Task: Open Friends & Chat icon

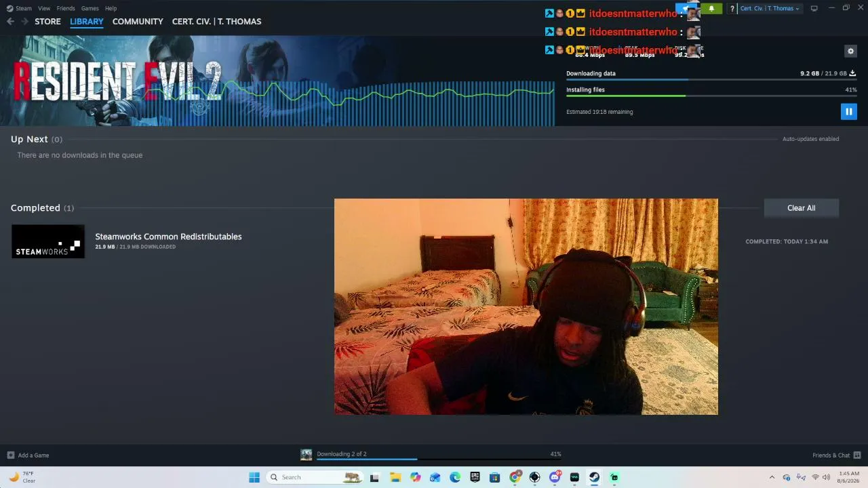Action: coord(857,455)
